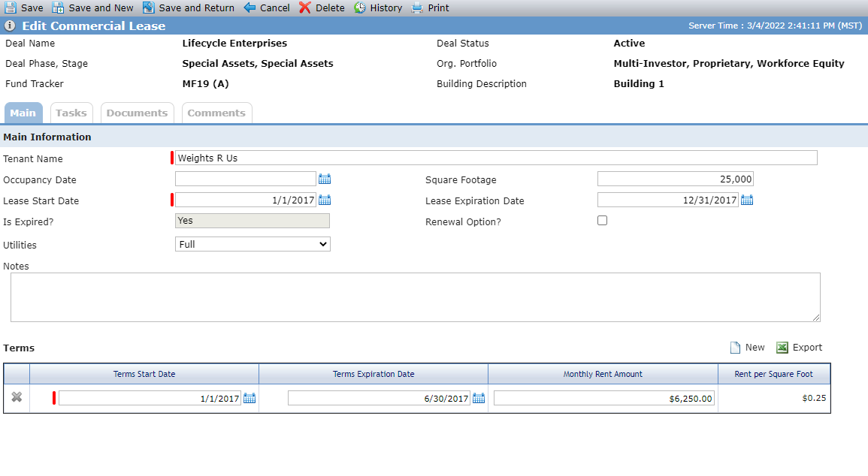Switch to the Documents tab
868x476 pixels.
[137, 113]
